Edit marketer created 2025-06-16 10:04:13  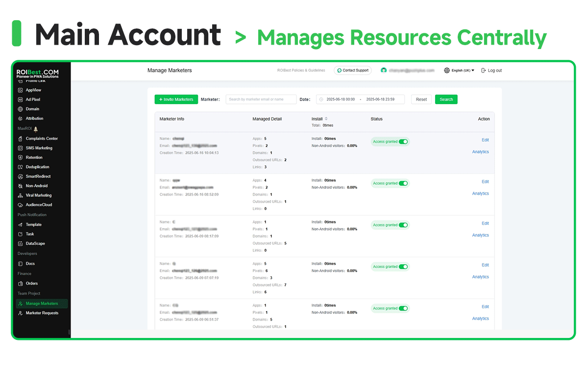click(485, 140)
